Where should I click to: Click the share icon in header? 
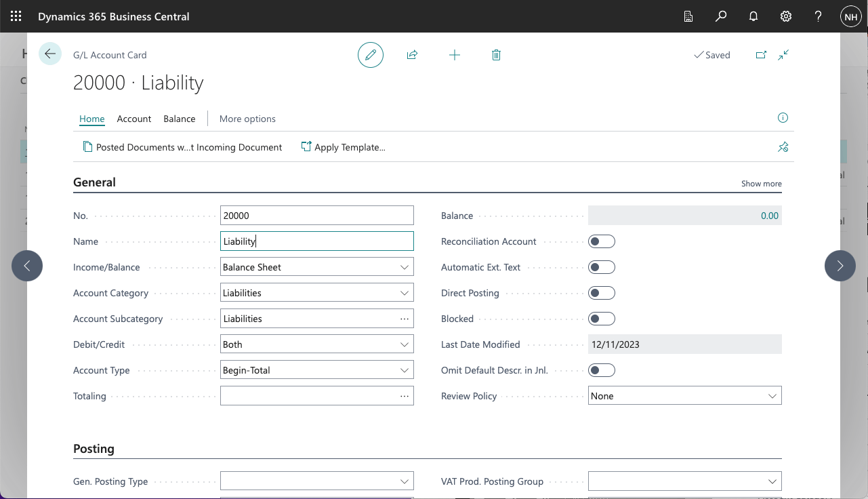click(412, 55)
